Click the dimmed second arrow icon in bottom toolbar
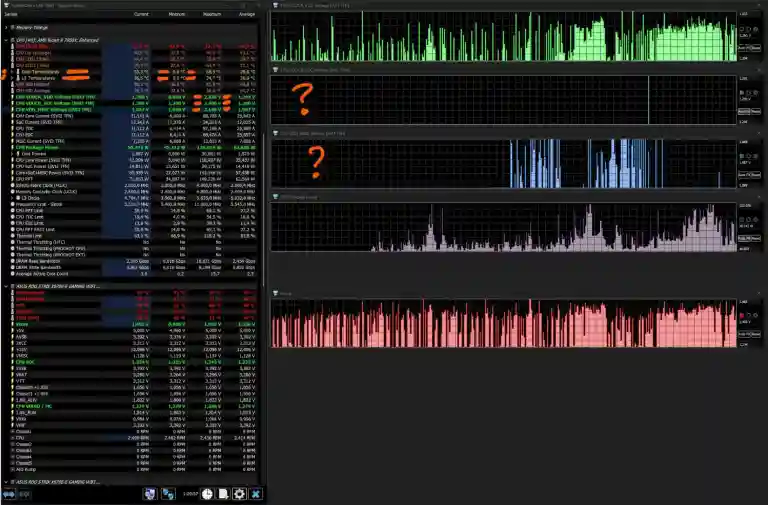This screenshot has height=505, width=768. click(24, 494)
